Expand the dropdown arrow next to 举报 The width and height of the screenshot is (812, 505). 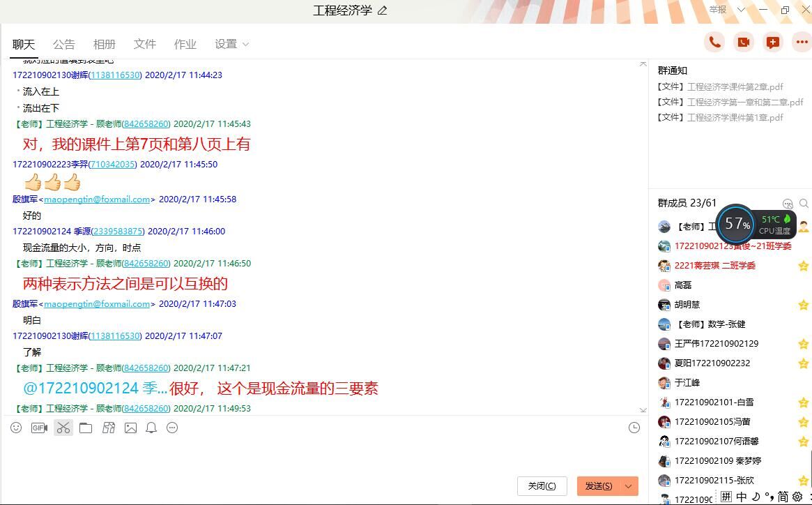click(742, 10)
